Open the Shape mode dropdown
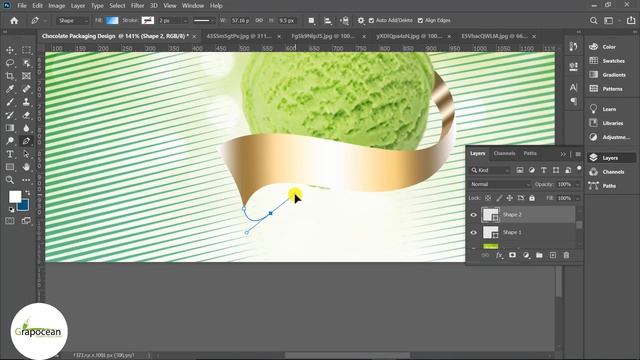 (73, 20)
